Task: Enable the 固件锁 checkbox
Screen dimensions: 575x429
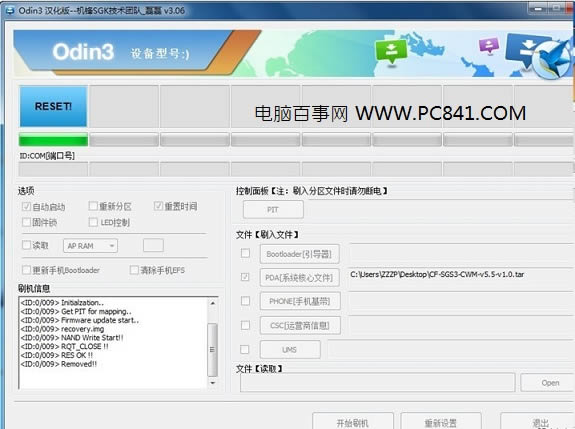Action: coord(26,222)
